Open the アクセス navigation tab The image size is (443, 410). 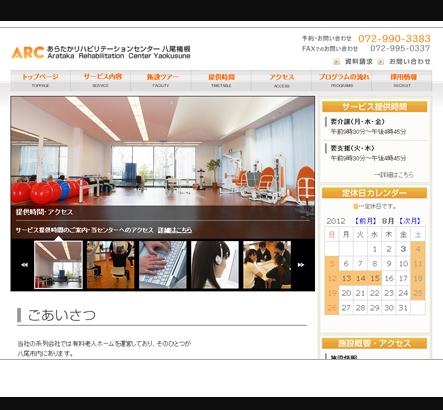pyautogui.click(x=282, y=80)
